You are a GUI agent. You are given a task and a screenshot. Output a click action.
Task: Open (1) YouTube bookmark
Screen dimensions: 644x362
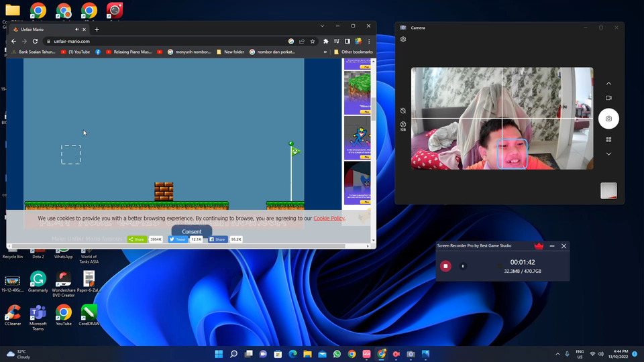[75, 52]
